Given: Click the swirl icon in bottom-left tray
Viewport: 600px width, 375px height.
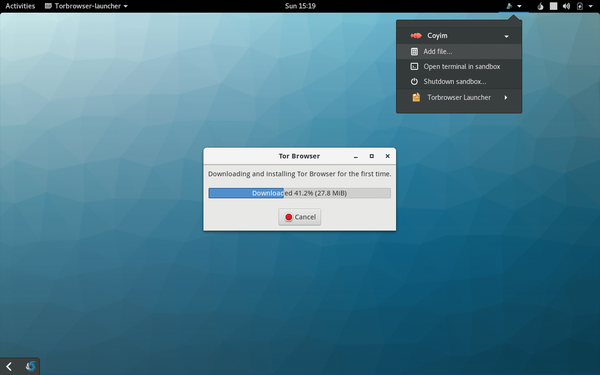Looking at the screenshot, I should click(x=31, y=367).
